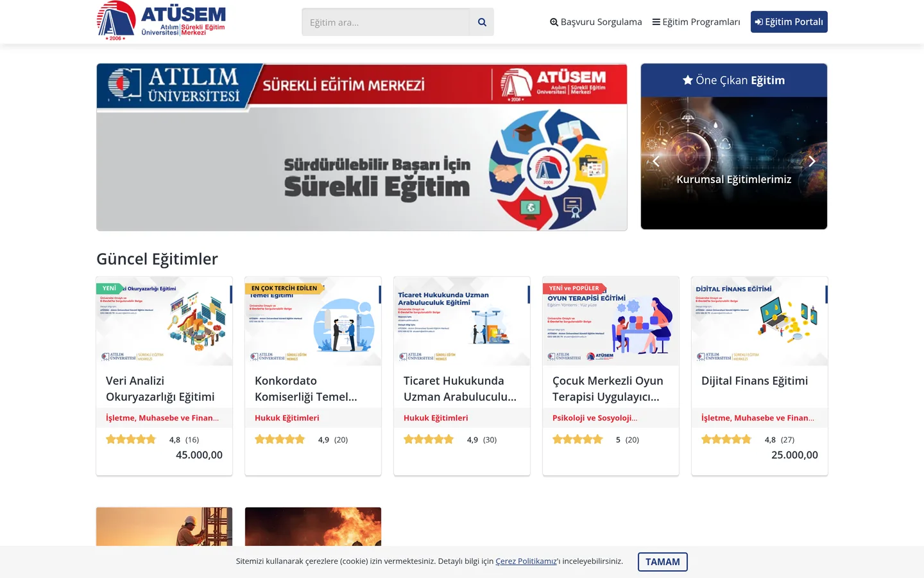Select Hukuk Eğitimleri category under Ticaret Hukukunda
Viewport: 924px width, 578px height.
pos(436,418)
